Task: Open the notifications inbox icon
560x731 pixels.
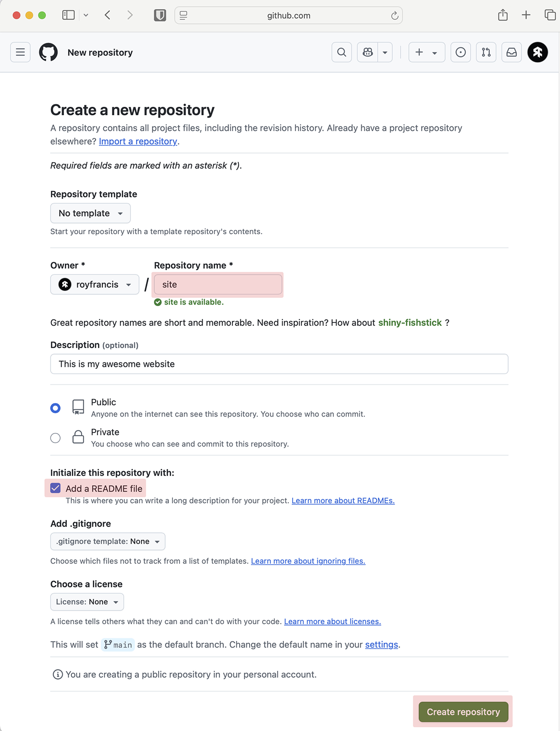Action: coord(512,52)
